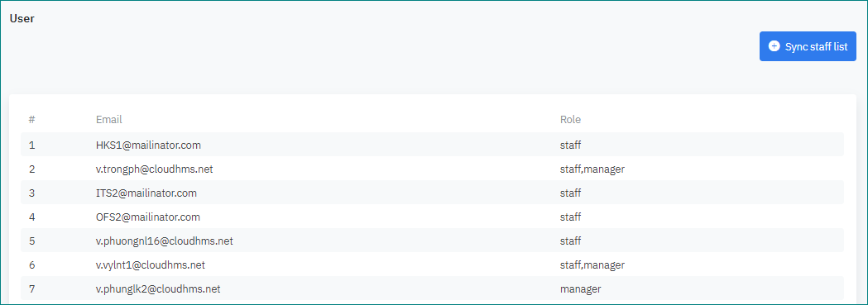Image resolution: width=868 pixels, height=305 pixels.
Task: Click the plus icon in Sync staff list
Action: [774, 46]
